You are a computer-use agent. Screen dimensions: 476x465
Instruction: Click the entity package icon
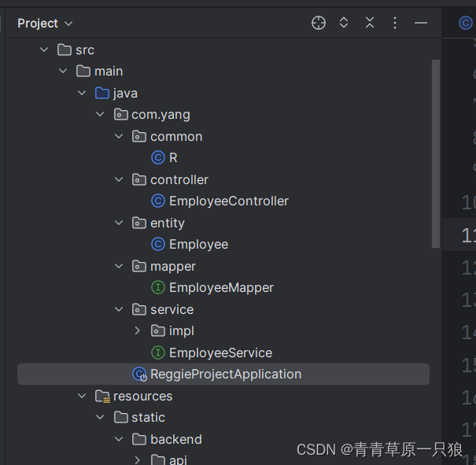click(x=139, y=223)
